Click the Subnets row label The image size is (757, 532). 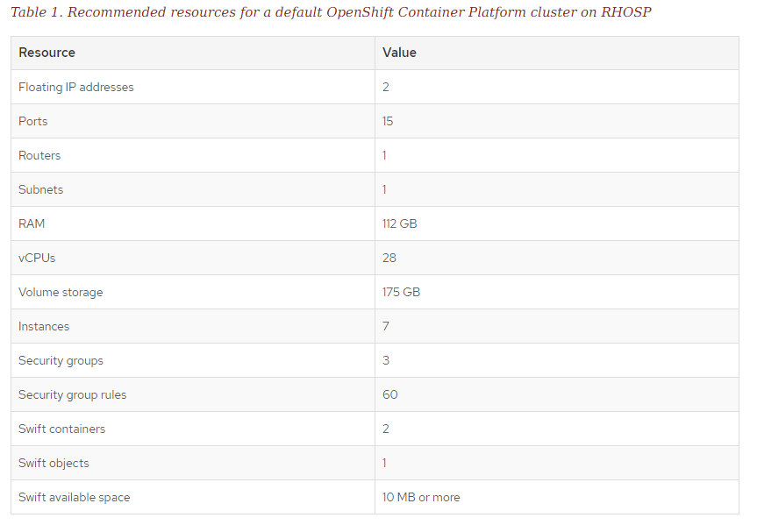pos(41,189)
